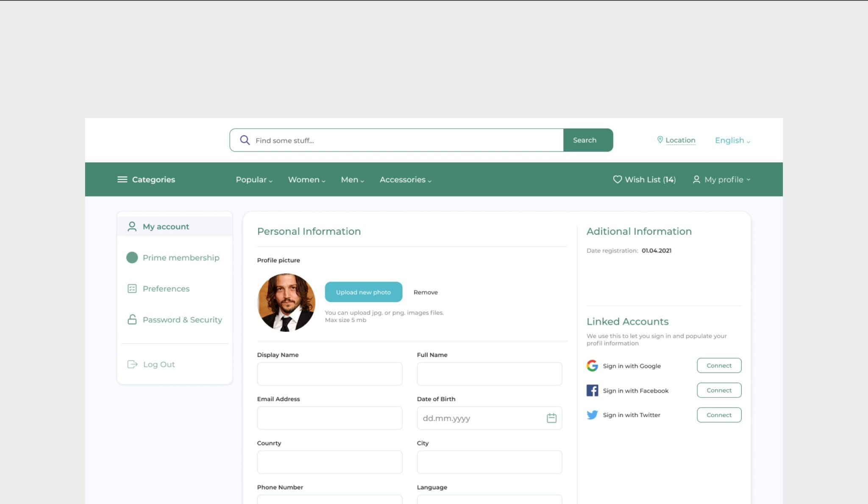The height and width of the screenshot is (504, 868).
Task: Open the hamburger Categories icon
Action: pos(122,179)
